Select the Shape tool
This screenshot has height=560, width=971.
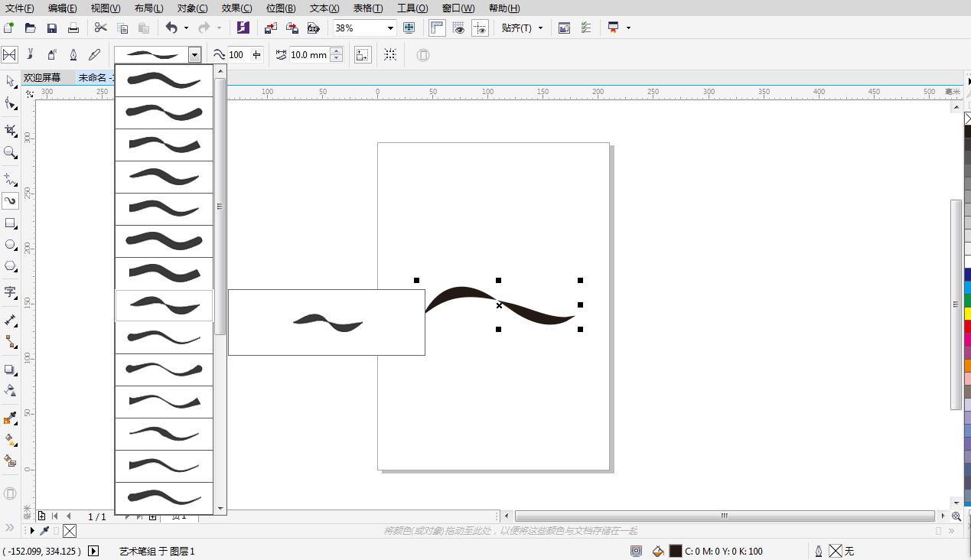(10, 103)
